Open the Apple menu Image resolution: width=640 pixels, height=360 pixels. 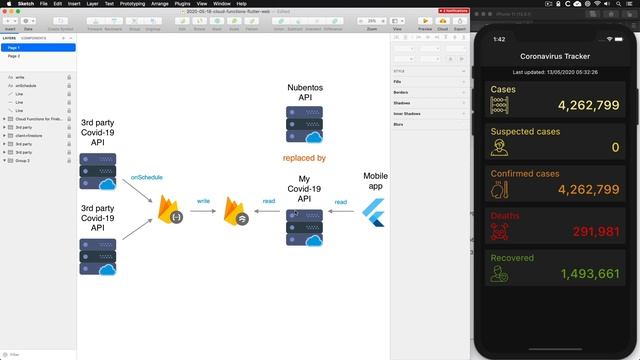click(9, 4)
